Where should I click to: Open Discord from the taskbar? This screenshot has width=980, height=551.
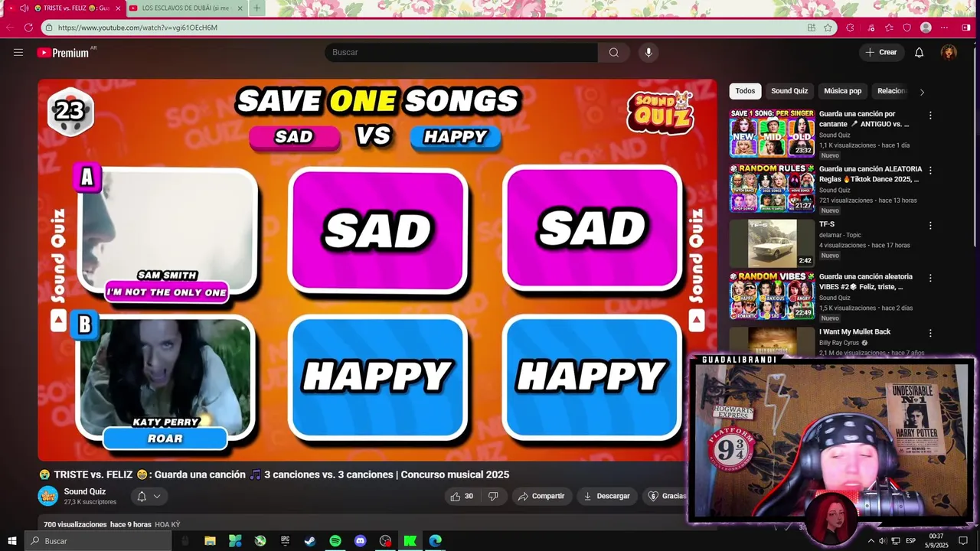361,540
